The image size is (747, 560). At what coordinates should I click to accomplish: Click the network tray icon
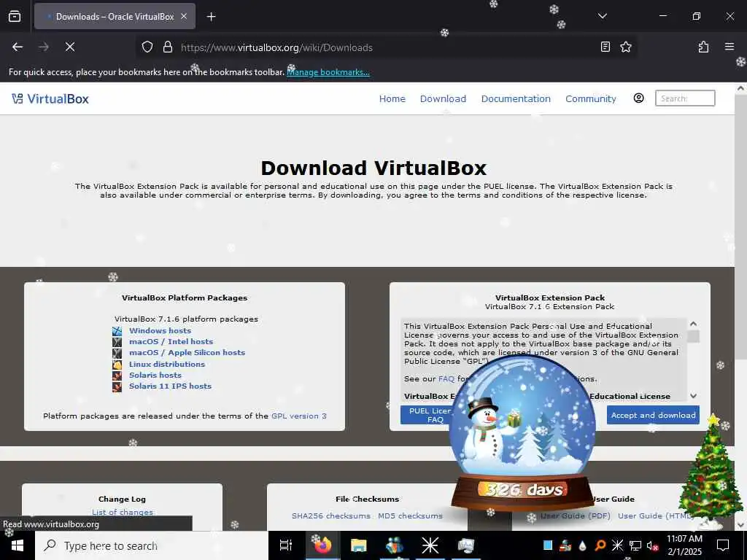[635, 545]
